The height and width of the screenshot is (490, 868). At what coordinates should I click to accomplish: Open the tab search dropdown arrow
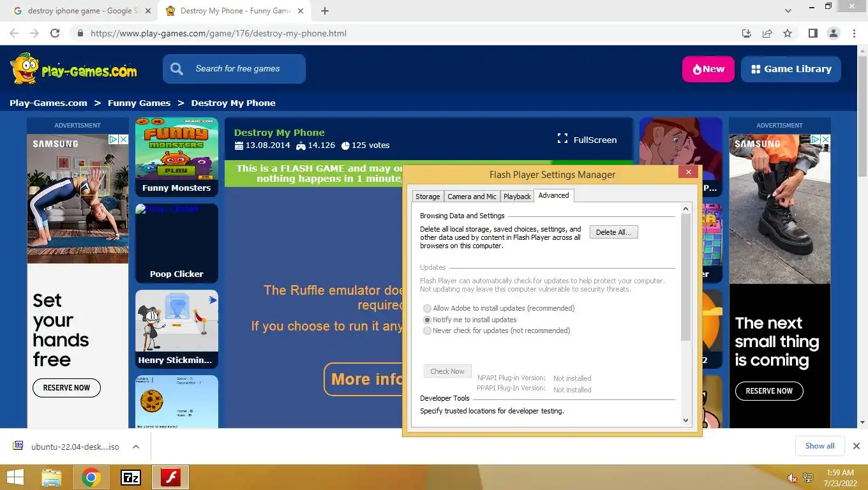[788, 11]
